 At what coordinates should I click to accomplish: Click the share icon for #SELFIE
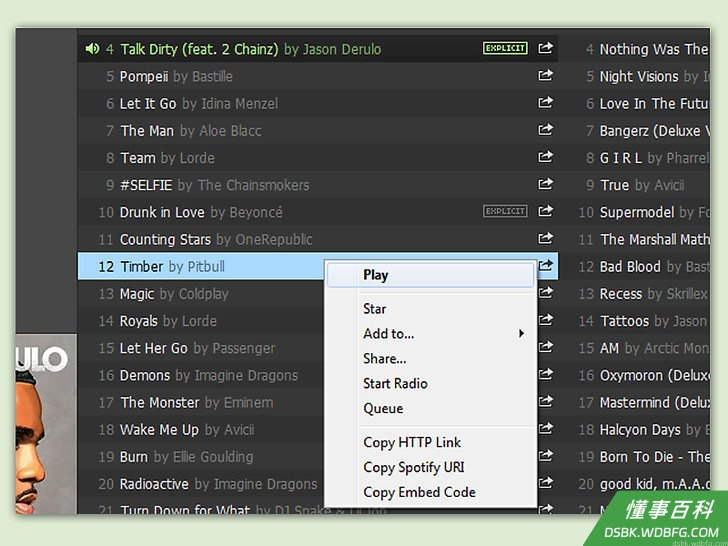pos(546,184)
